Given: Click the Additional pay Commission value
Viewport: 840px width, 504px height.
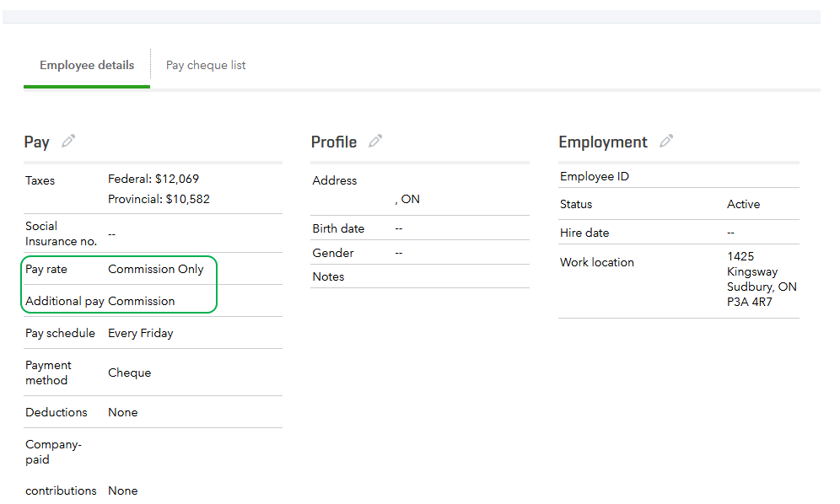Looking at the screenshot, I should point(142,301).
